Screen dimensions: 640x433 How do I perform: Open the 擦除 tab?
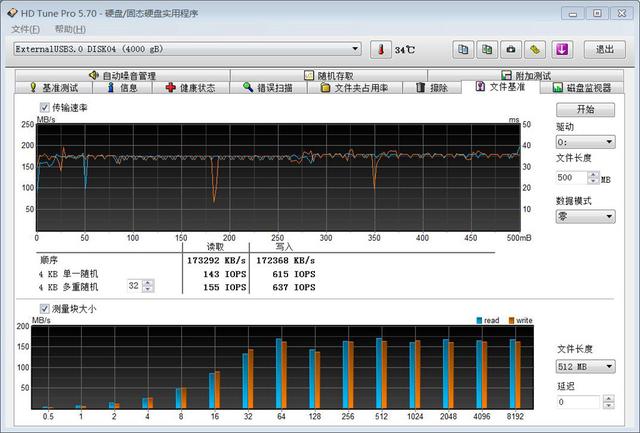[x=432, y=88]
